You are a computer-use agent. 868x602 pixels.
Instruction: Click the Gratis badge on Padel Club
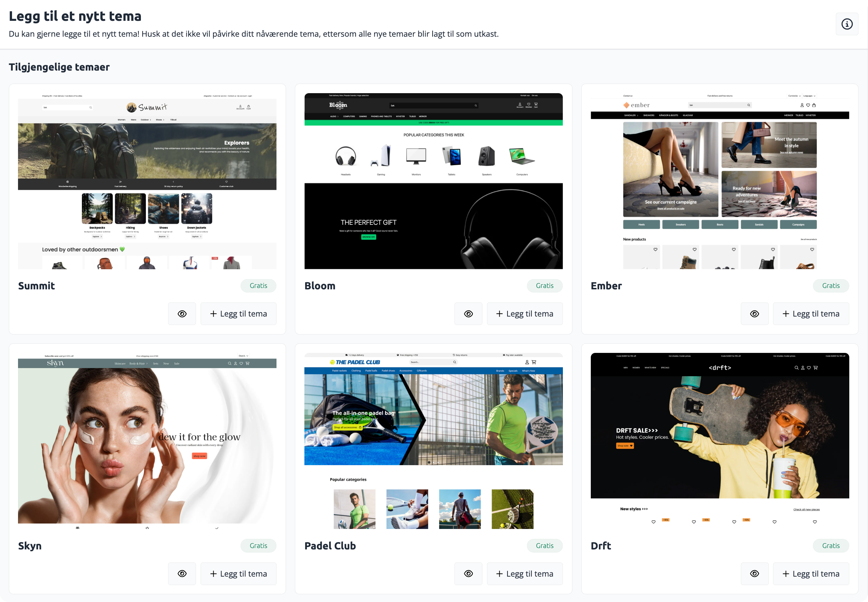pos(544,546)
